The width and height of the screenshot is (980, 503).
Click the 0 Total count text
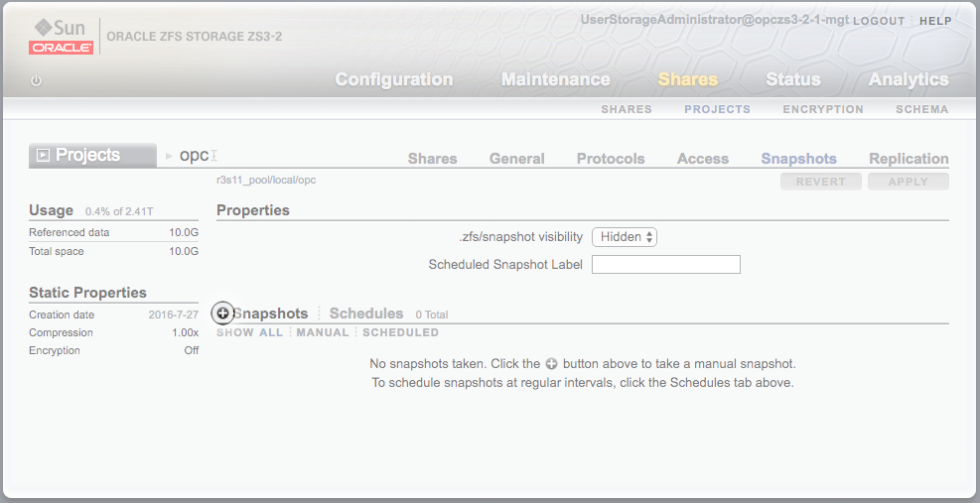(x=432, y=314)
